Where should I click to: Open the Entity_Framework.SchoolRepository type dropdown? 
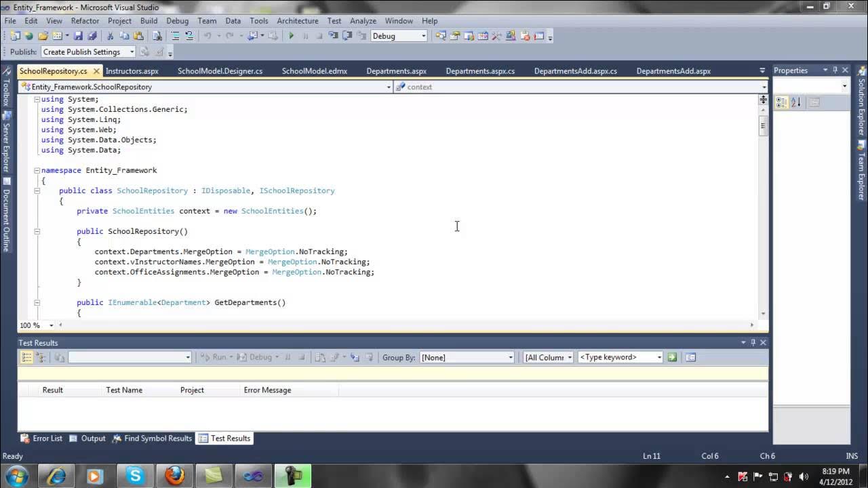389,87
